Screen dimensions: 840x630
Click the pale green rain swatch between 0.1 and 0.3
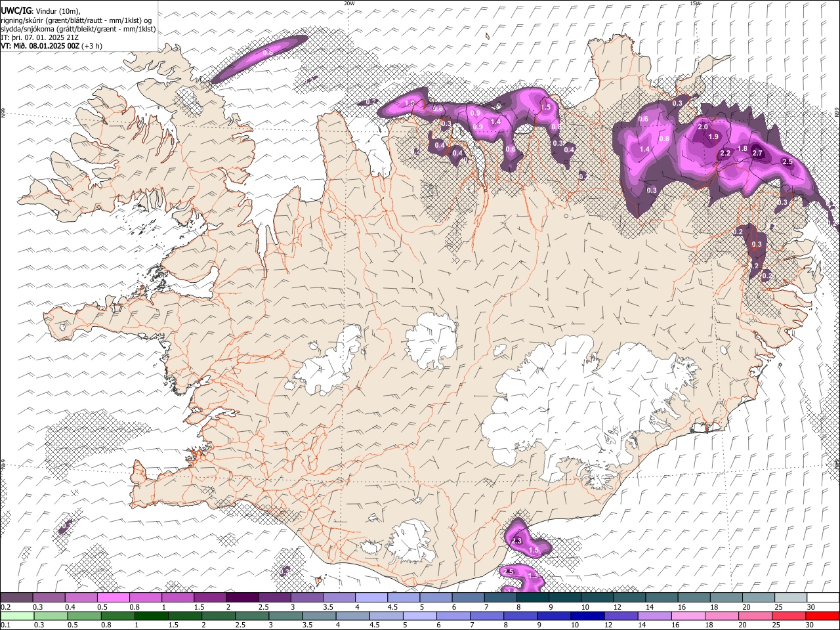tap(17, 616)
